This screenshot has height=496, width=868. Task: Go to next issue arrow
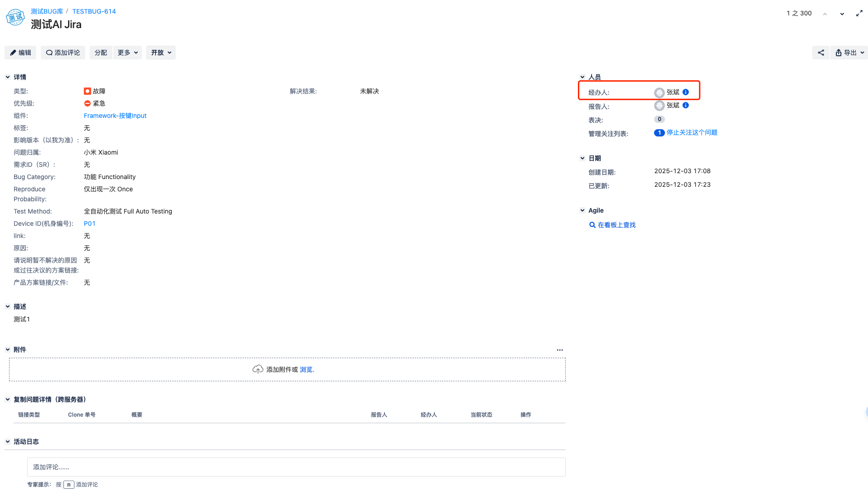tap(842, 14)
